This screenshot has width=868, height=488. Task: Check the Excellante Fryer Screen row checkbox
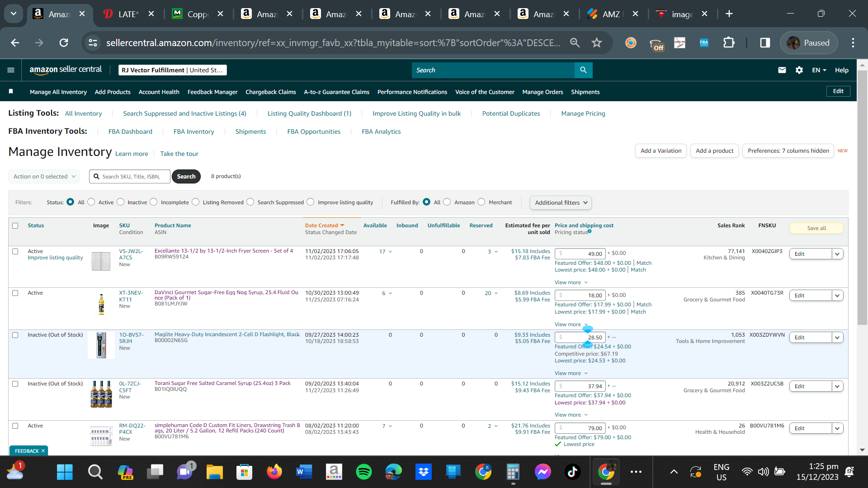[x=15, y=251]
